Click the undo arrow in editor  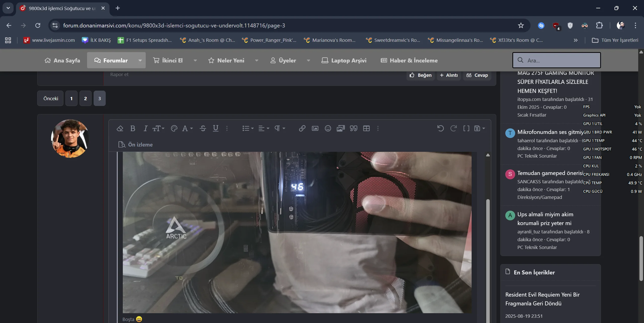coord(440,128)
